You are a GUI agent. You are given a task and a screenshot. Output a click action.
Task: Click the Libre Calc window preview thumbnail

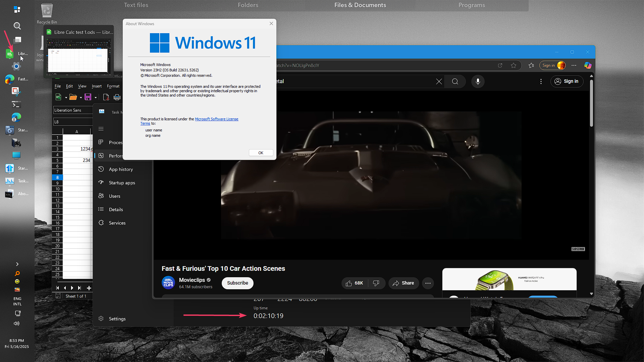(x=78, y=56)
